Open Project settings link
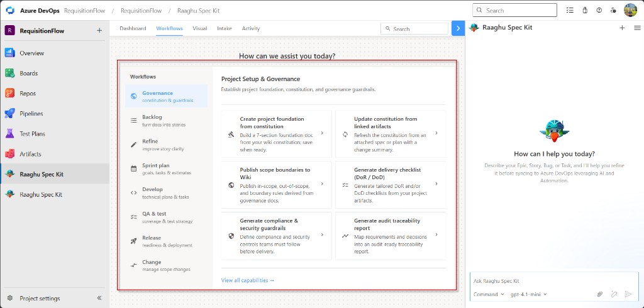The image size is (644, 308). click(40, 298)
